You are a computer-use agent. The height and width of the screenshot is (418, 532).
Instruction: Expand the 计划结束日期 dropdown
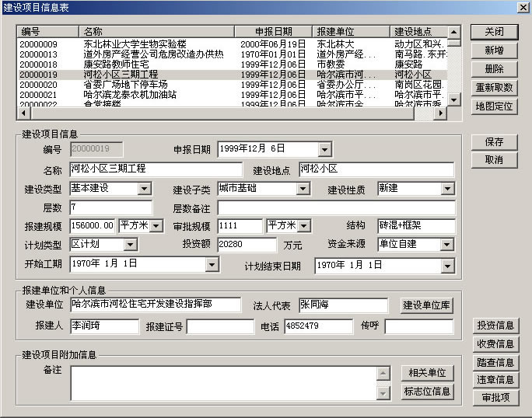coord(447,266)
